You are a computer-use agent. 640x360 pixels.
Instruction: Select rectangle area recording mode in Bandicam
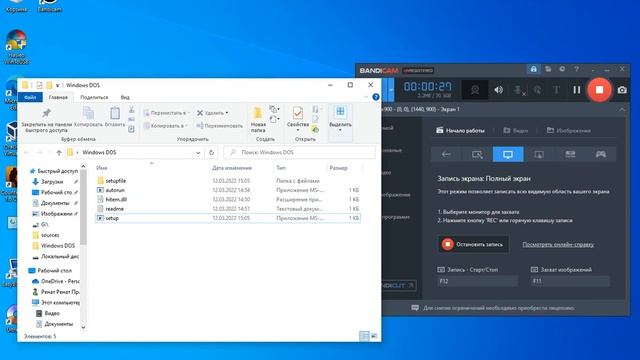pyautogui.click(x=477, y=154)
